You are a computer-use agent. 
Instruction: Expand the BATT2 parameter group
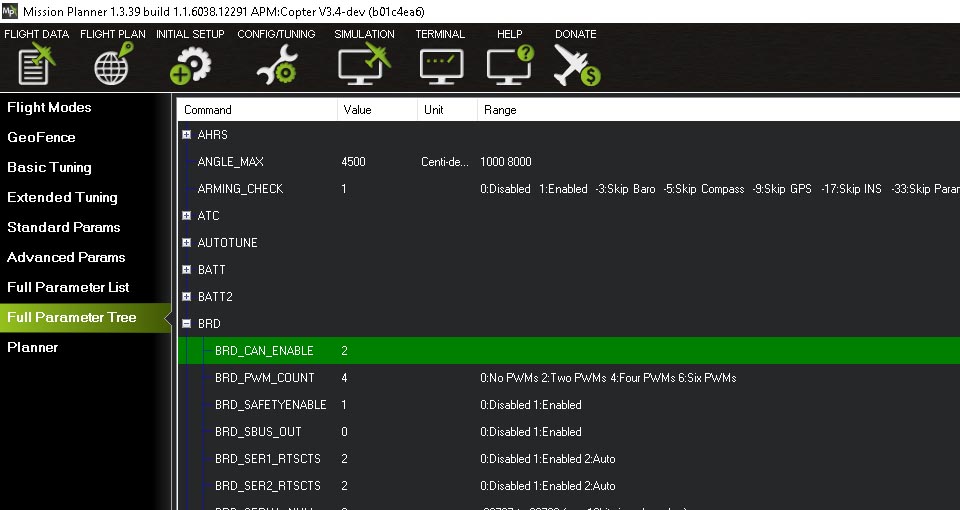point(186,297)
